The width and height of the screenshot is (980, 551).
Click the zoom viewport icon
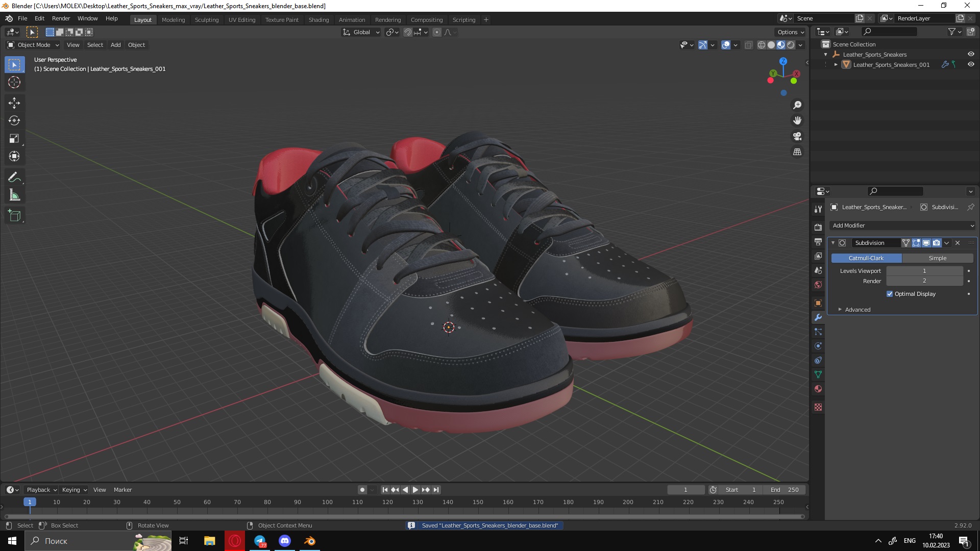[x=797, y=105]
